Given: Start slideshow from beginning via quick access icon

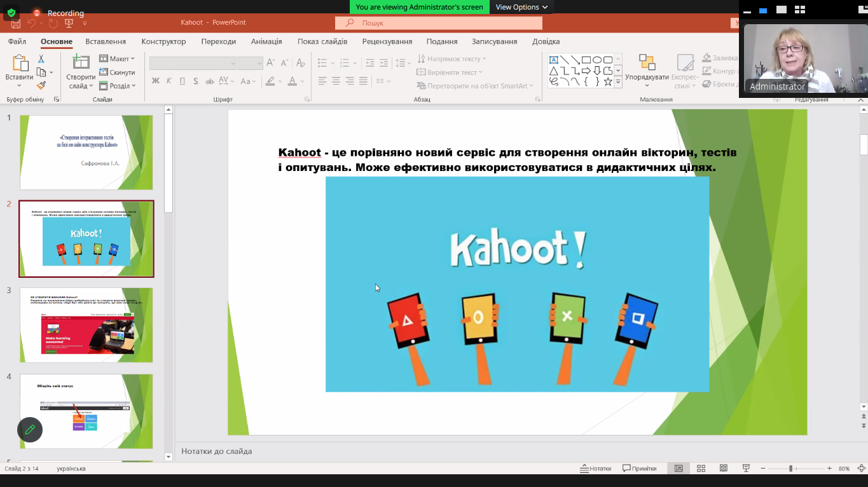Looking at the screenshot, I should 69,23.
